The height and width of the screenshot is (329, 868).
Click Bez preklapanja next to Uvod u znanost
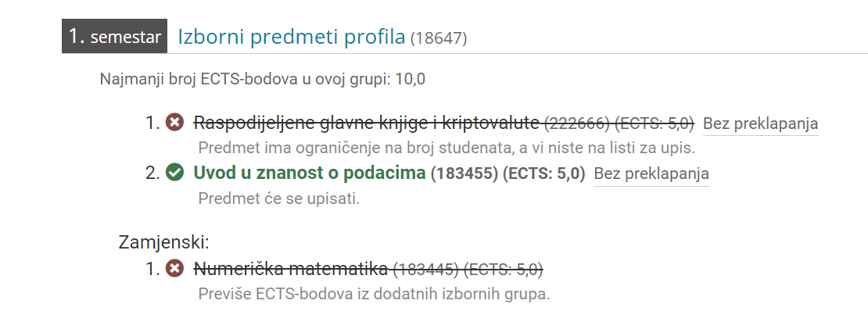(x=651, y=173)
